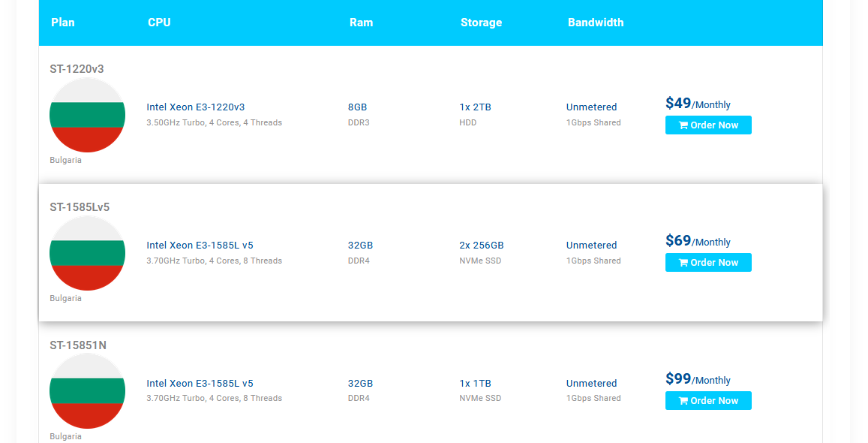Click the Bandwidth column header
The height and width of the screenshot is (443, 868).
tap(596, 23)
